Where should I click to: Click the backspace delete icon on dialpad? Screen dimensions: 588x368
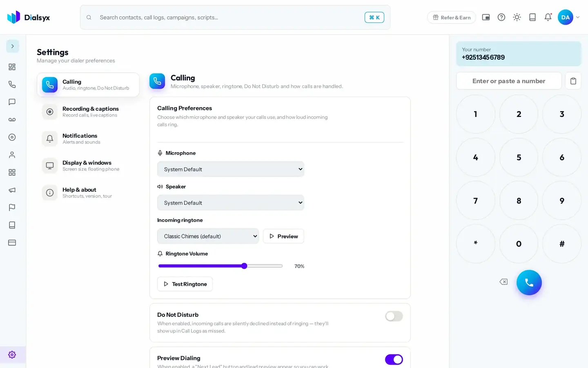point(503,282)
